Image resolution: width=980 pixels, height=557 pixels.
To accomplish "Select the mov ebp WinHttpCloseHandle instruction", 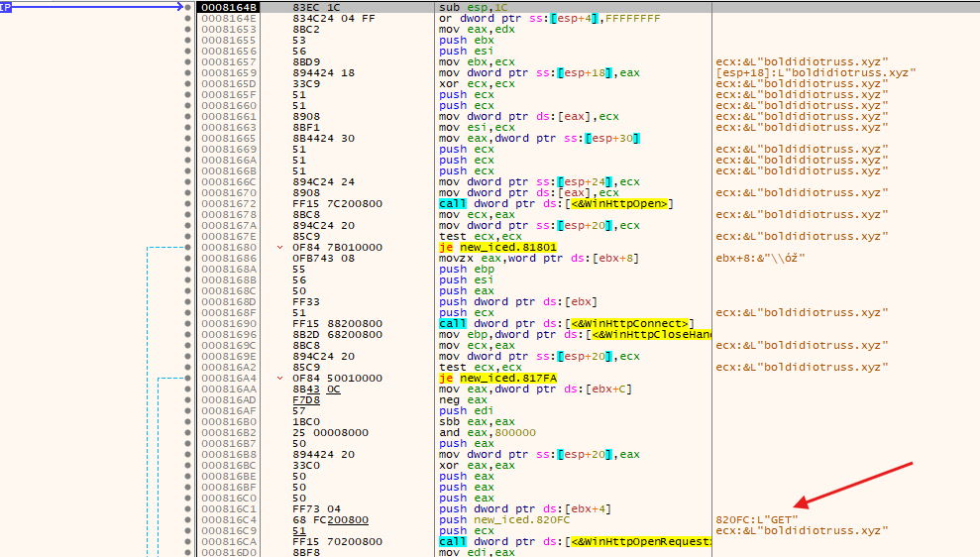I will coord(575,334).
